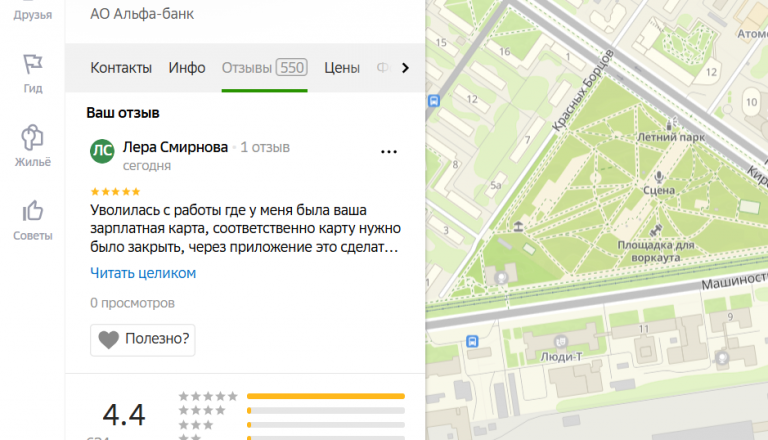The width and height of the screenshot is (768, 440).
Task: Click the Люди-Т place marker on map
Action: (561, 342)
